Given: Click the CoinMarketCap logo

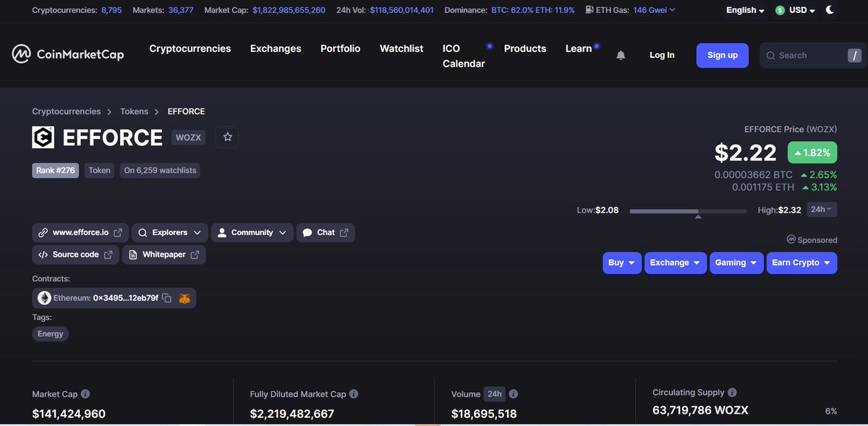Looking at the screenshot, I should (68, 54).
